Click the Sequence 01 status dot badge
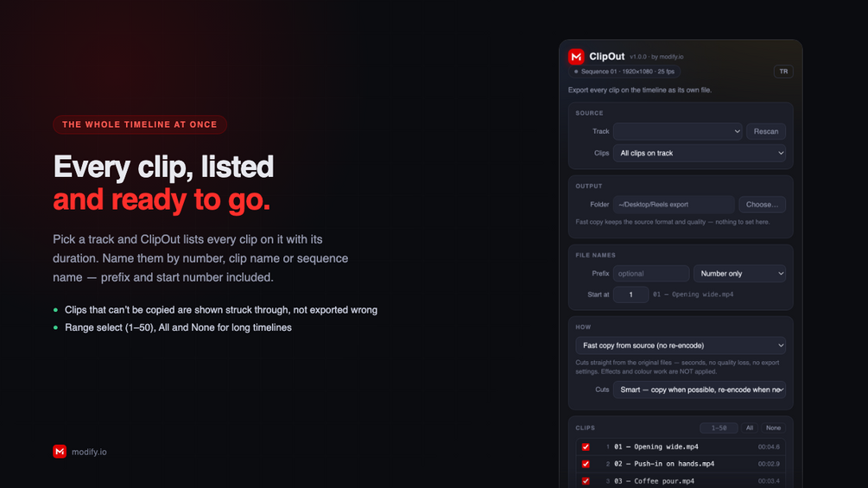 click(624, 72)
